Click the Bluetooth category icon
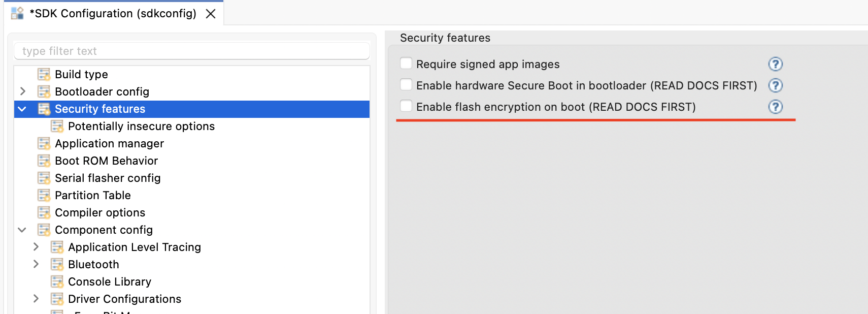Screen dimensions: 868x314 [x=57, y=264]
